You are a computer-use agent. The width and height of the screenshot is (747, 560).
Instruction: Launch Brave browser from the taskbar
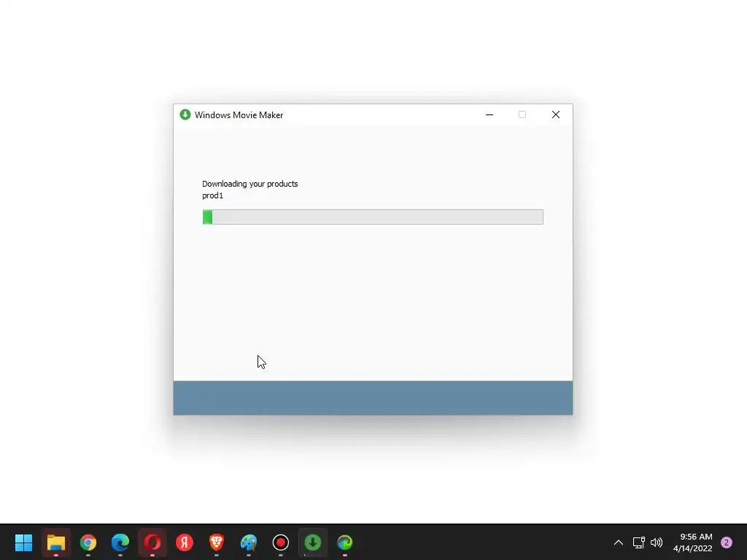point(217,542)
